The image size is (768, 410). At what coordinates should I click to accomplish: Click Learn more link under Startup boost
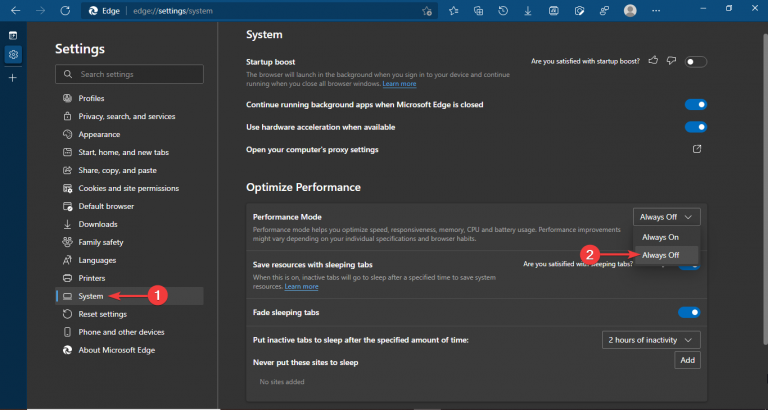click(x=399, y=84)
